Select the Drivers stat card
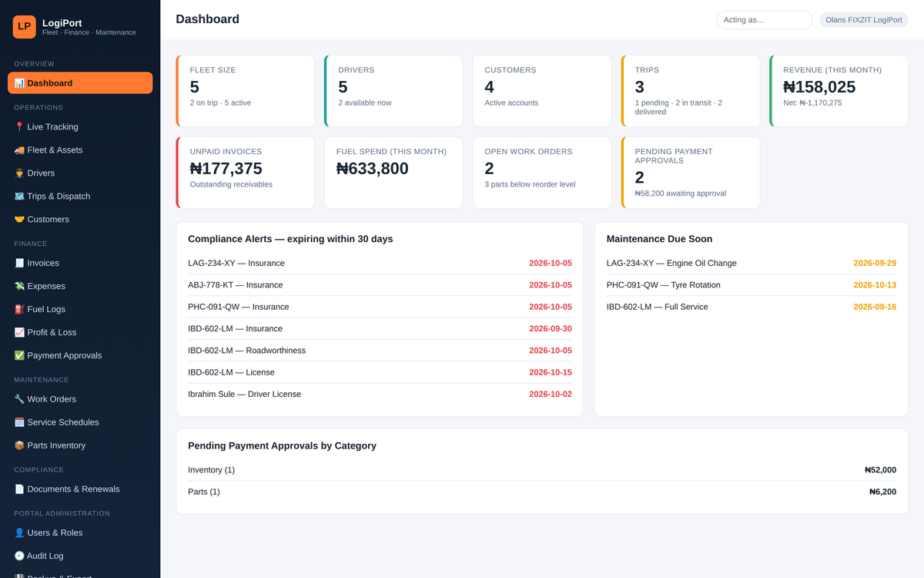Viewport: 924px width, 578px height. coord(393,91)
